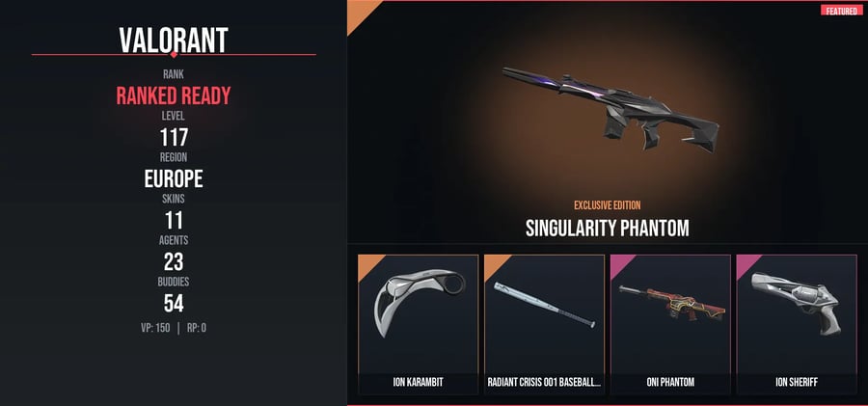
Task: Click the Ion Karambit knife image
Action: [x=419, y=300]
